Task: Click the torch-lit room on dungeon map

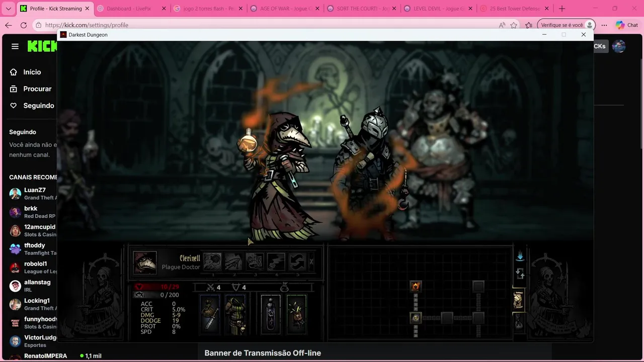Action: pyautogui.click(x=416, y=286)
